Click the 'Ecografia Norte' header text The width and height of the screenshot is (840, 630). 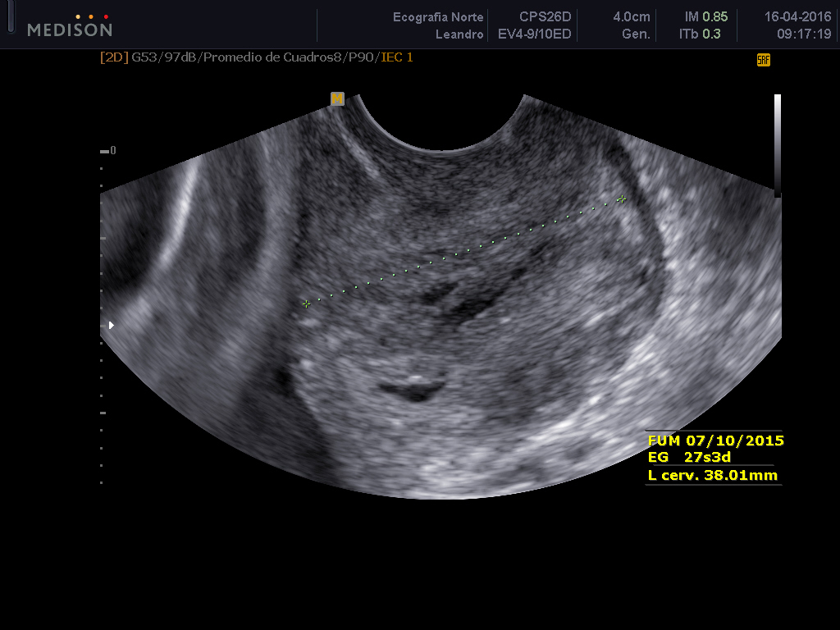[438, 17]
